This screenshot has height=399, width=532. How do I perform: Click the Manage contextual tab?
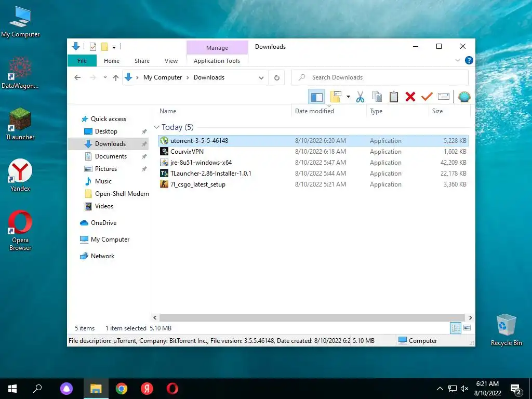tap(217, 48)
